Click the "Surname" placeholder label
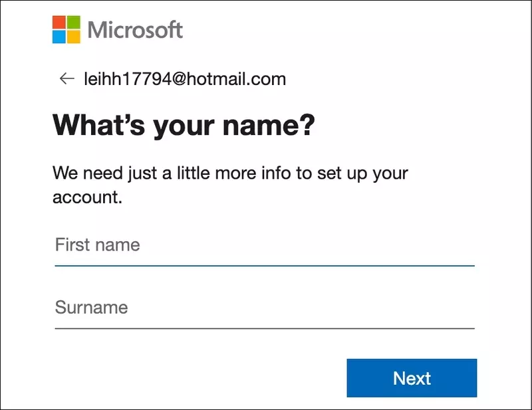532x410 pixels. coord(91,307)
